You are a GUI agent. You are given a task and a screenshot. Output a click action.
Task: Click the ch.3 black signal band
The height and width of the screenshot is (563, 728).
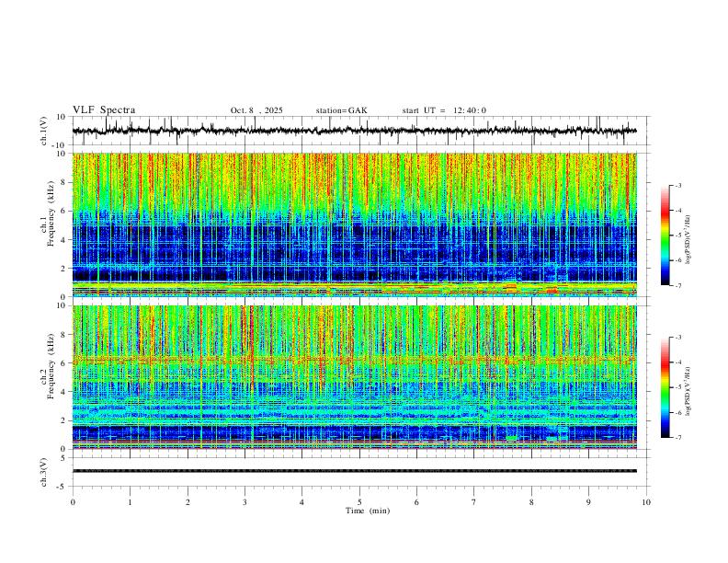click(355, 471)
